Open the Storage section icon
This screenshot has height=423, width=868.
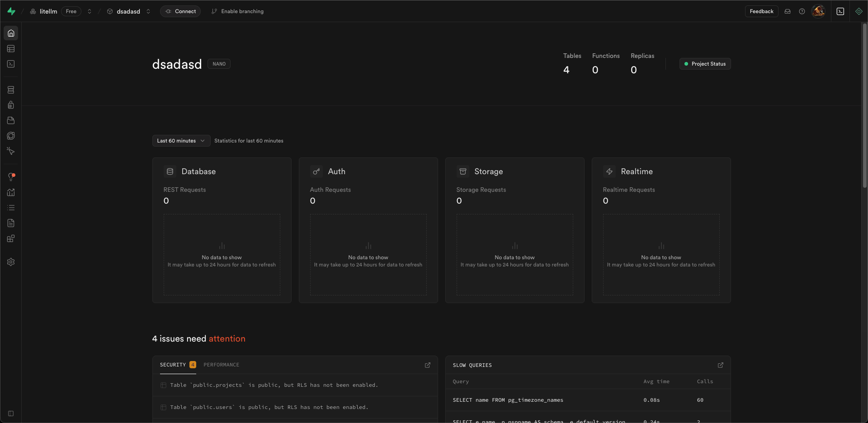11,120
